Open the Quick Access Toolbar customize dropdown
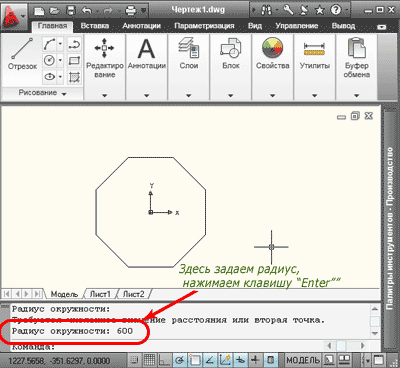This screenshot has height=368, width=400. (144, 11)
